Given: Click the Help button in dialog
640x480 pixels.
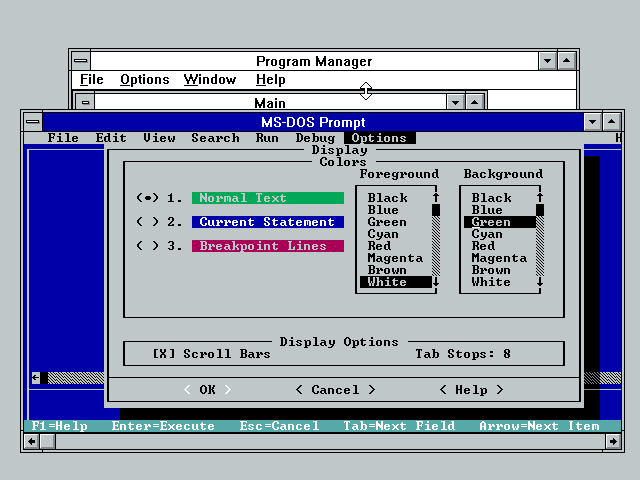Looking at the screenshot, I should [471, 390].
